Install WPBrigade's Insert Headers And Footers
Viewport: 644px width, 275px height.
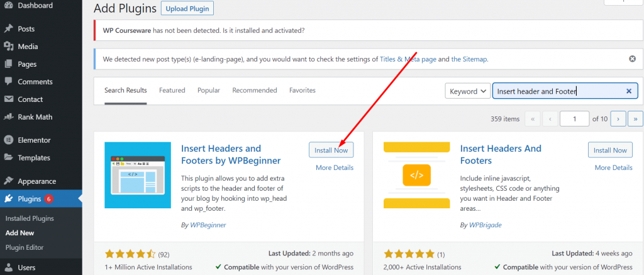pyautogui.click(x=610, y=150)
